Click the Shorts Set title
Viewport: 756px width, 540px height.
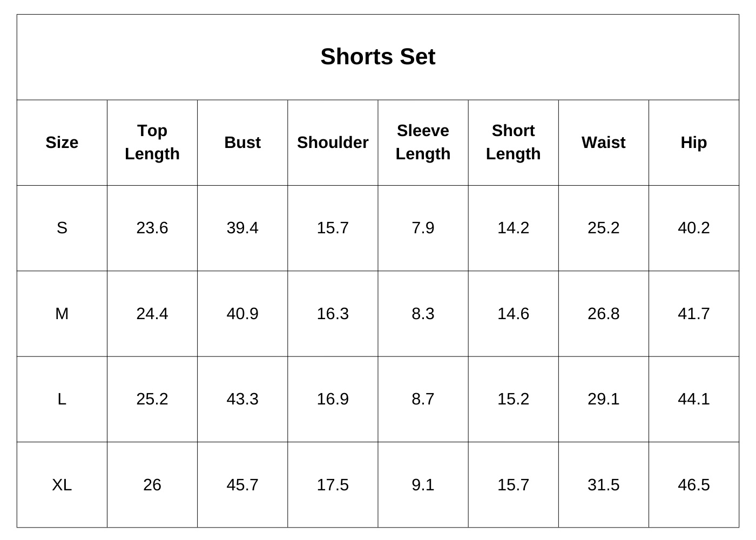coord(377,57)
